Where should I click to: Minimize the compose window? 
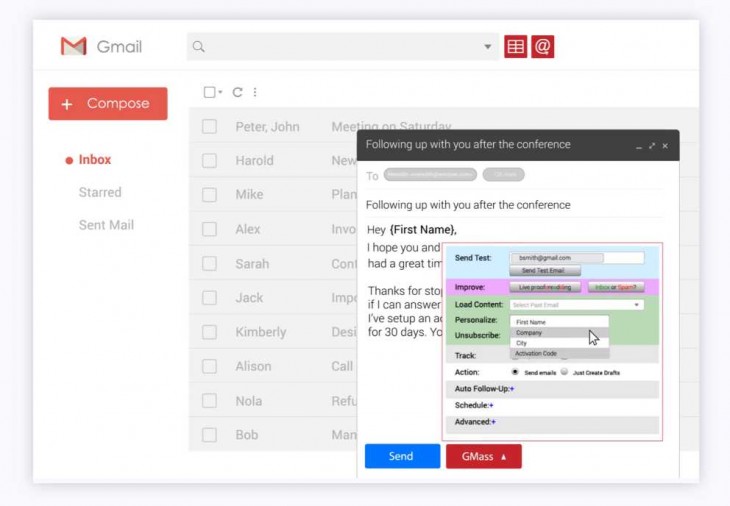point(639,146)
